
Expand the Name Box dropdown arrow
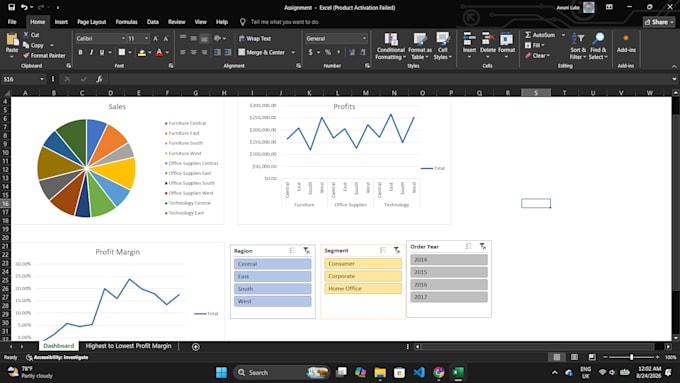click(42, 79)
